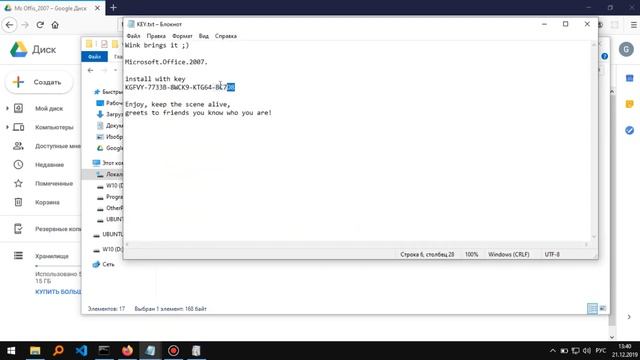Image resolution: width=640 pixels, height=360 pixels.
Task: Click the browser home button
Action: pyautogui.click(x=55, y=25)
